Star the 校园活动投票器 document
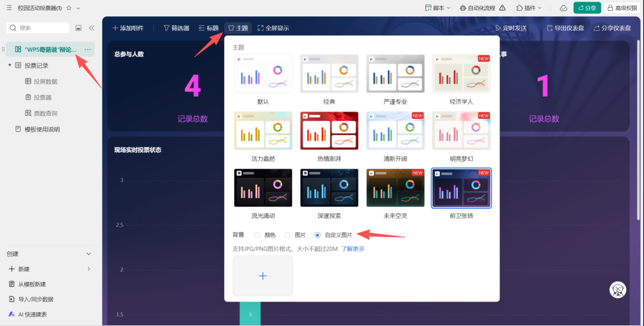The image size is (644, 326). pos(69,8)
